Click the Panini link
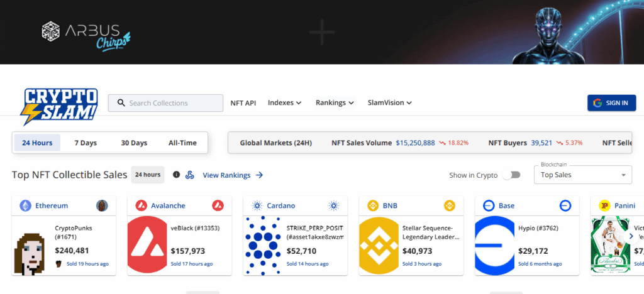Viewport: 644px width, 294px height. 625,205
